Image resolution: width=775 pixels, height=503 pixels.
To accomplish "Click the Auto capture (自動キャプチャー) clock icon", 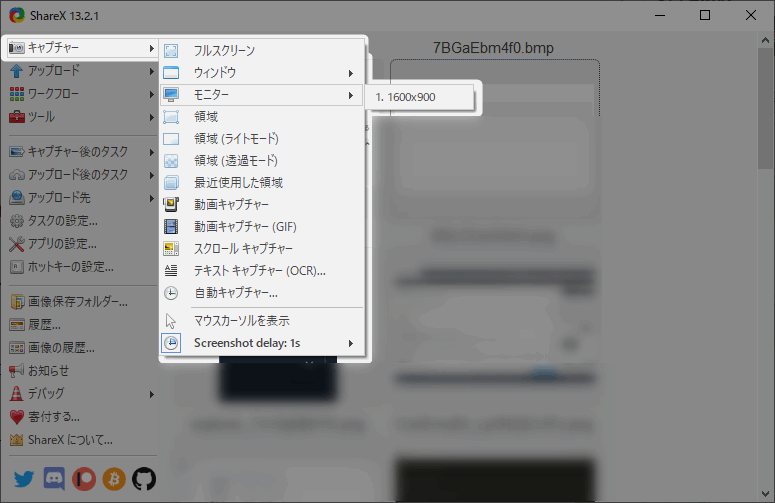I will pyautogui.click(x=171, y=293).
